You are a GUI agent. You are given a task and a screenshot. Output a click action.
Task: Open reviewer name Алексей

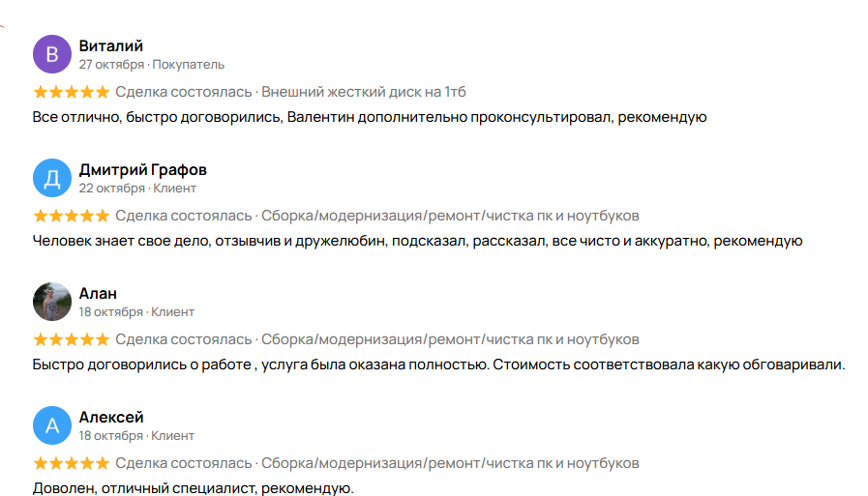111,417
